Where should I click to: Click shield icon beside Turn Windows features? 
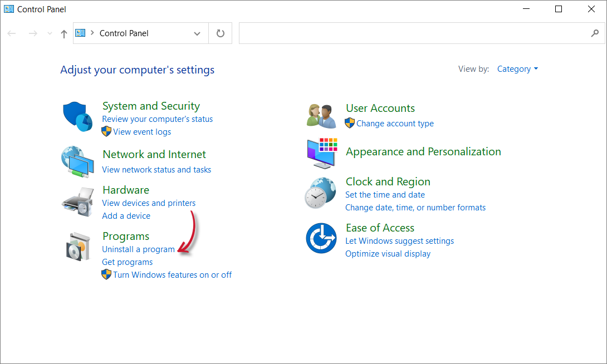(x=106, y=274)
